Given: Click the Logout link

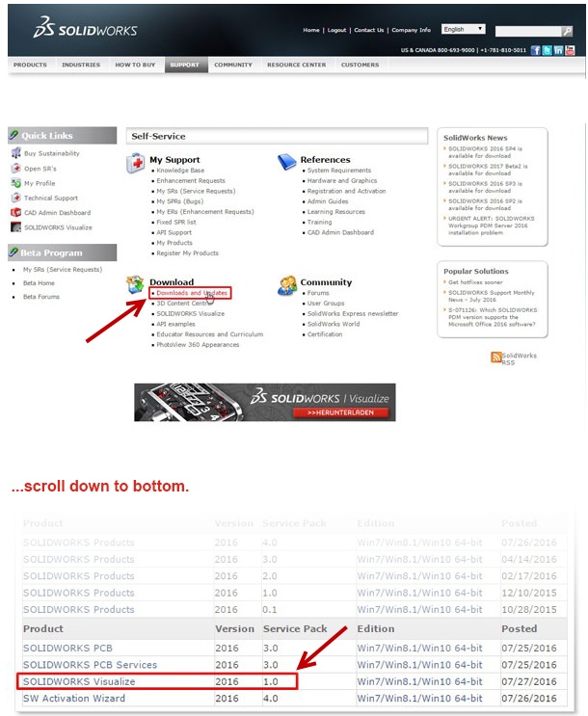Looking at the screenshot, I should click(336, 30).
